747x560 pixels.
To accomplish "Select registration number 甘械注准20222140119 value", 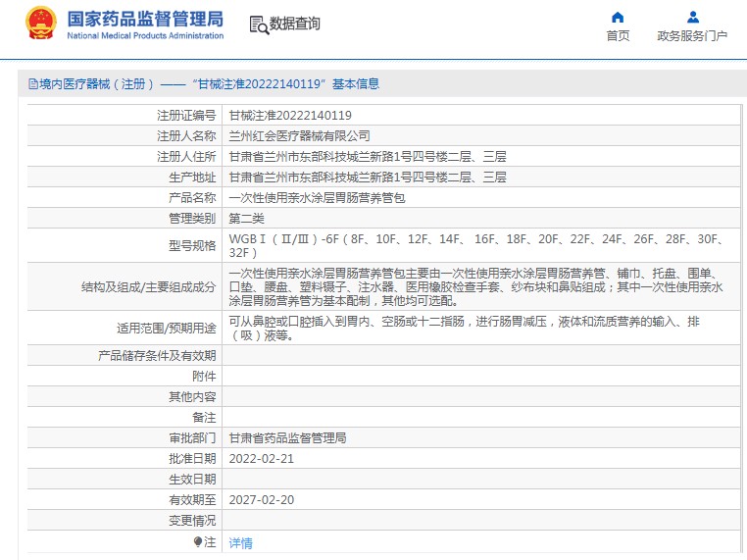I will click(x=290, y=116).
